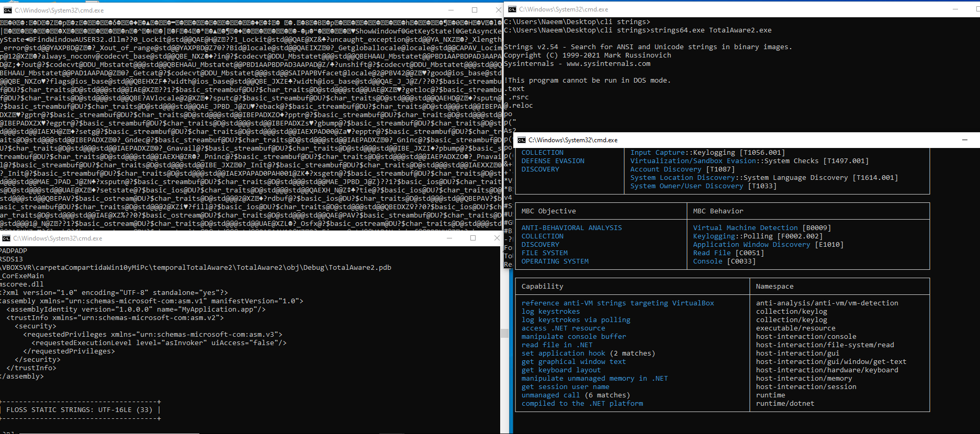Click 'compiled to the .NET platform' capability
This screenshot has width=980, height=434.
[x=582, y=404]
